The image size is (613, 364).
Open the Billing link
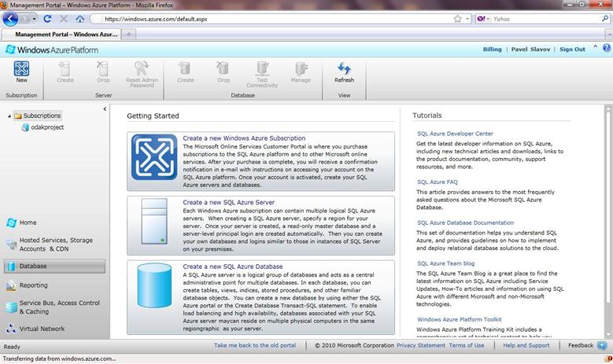(492, 50)
